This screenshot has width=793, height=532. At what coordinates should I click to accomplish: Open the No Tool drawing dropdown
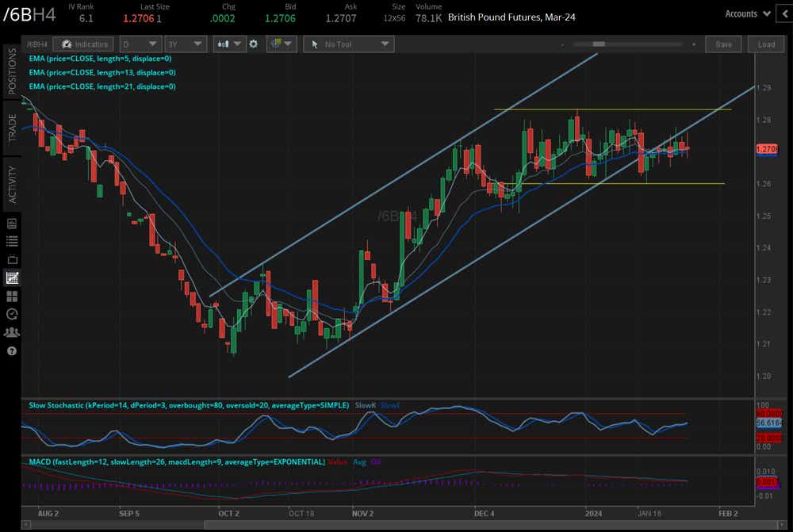(x=349, y=44)
